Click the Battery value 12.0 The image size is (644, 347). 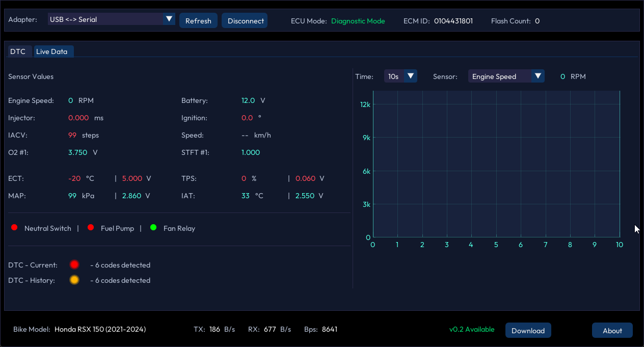(x=248, y=100)
